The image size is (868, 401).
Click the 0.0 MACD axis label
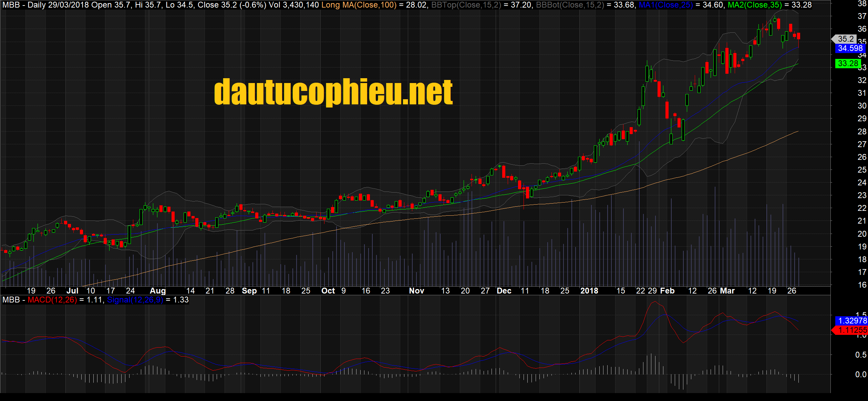(x=860, y=374)
